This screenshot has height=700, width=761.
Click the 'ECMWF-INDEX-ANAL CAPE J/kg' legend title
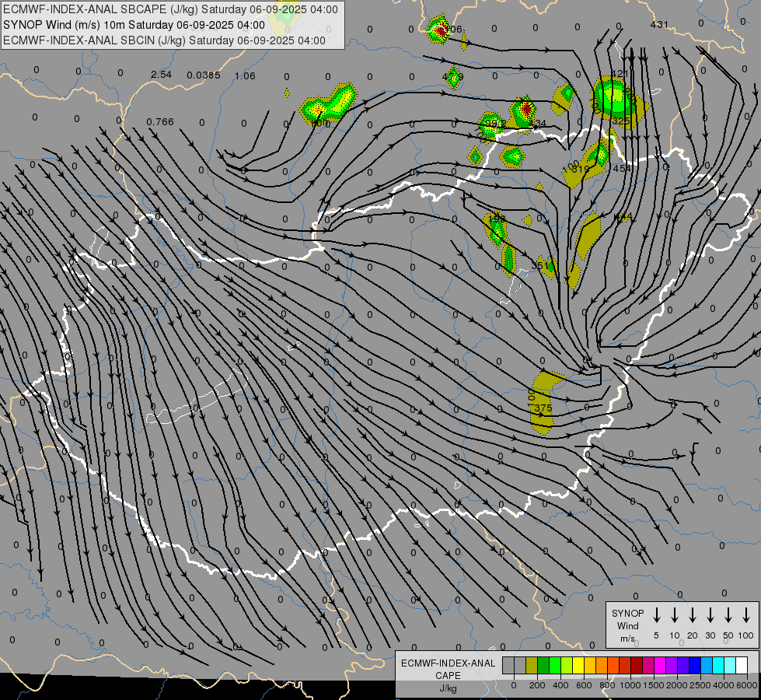(x=448, y=675)
